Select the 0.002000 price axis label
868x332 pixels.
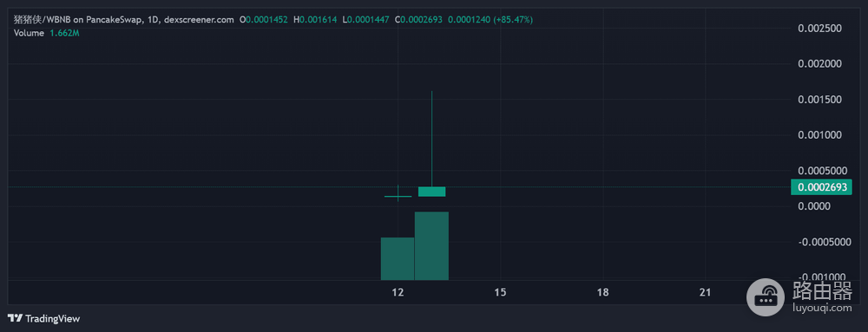pos(820,64)
